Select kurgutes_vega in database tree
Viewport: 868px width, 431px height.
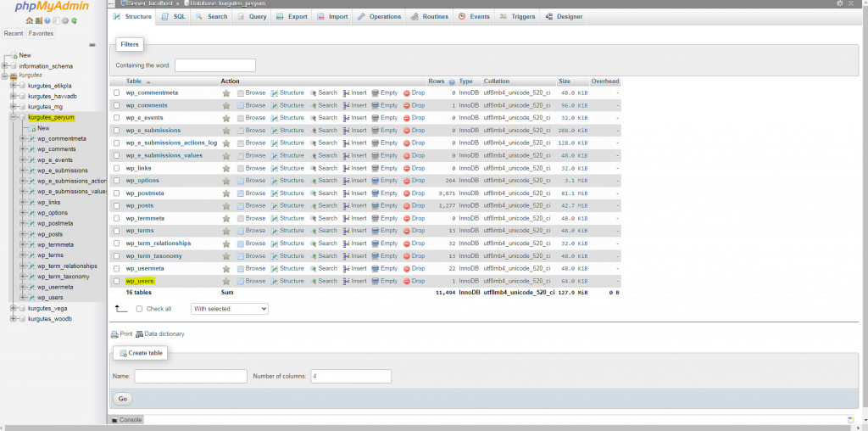[x=47, y=308]
